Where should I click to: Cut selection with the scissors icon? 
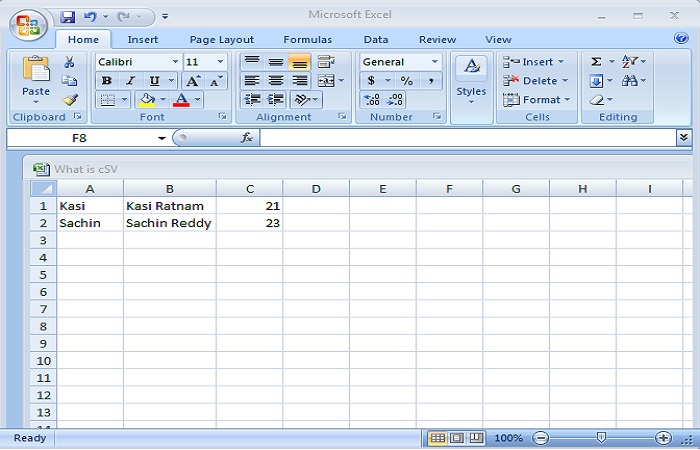pyautogui.click(x=69, y=62)
